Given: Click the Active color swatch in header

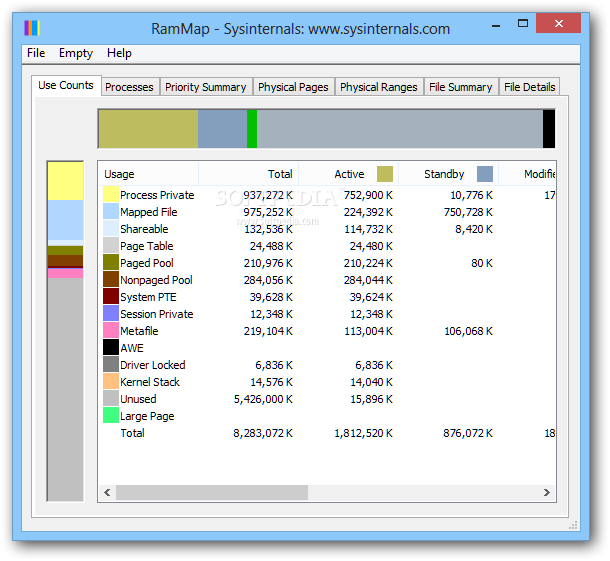Looking at the screenshot, I should [385, 174].
